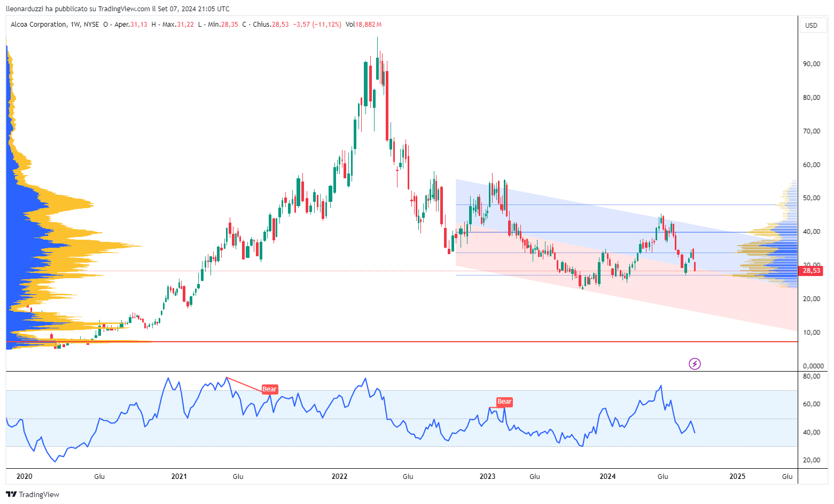
Task: Click the Bear label on the 2021 RSI divergence
Action: (269, 389)
